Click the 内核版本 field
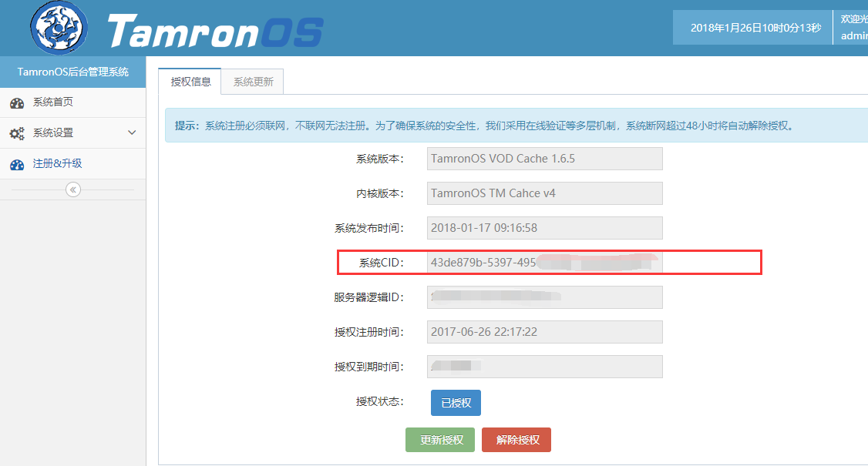Screen dimensions: 868x466 (x=545, y=193)
